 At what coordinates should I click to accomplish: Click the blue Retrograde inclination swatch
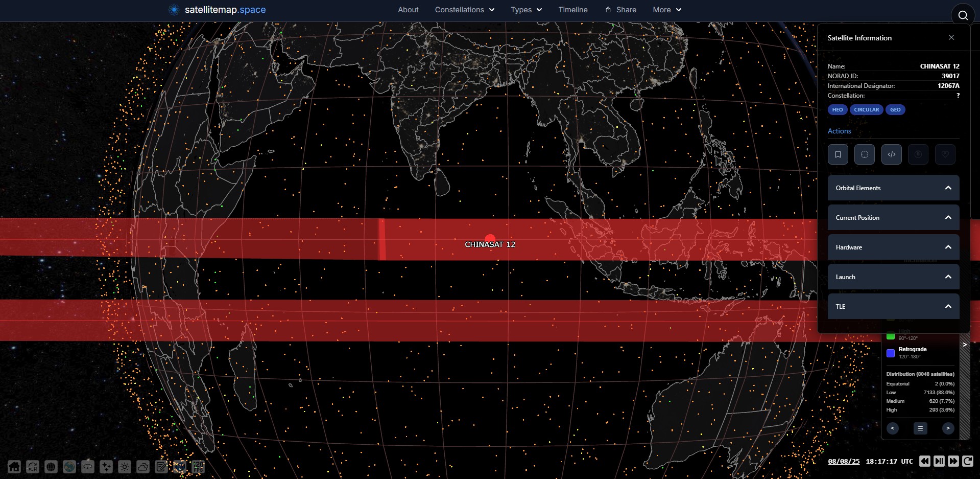pos(891,353)
